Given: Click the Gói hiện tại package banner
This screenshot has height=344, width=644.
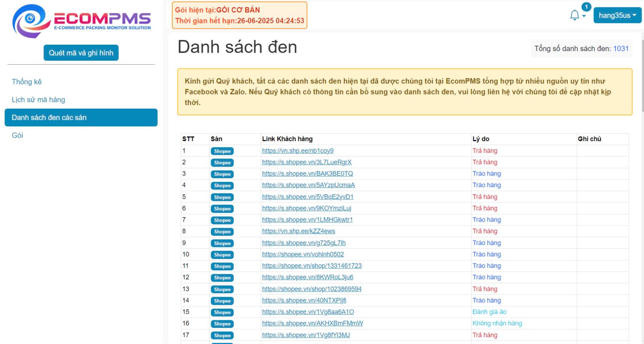Looking at the screenshot, I should click(239, 15).
